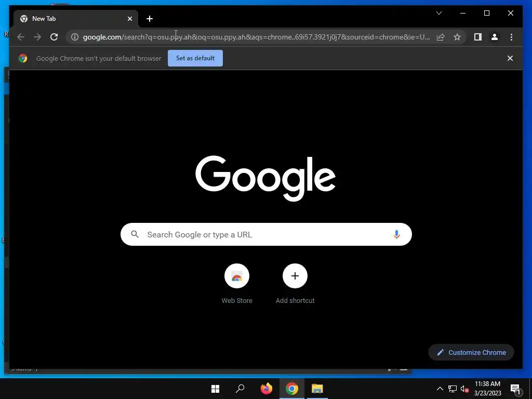Click the Web Store label
Viewport: 532px width, 399px height.
(237, 300)
